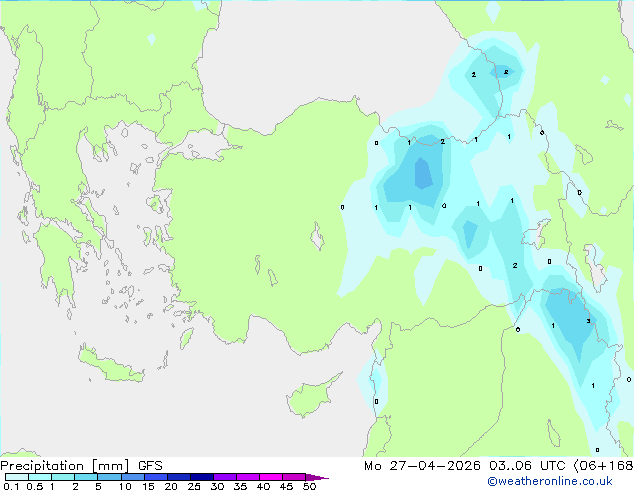Screen dimensions: 634x490
Task: Click the '45' legend scale label
Action: (286, 486)
